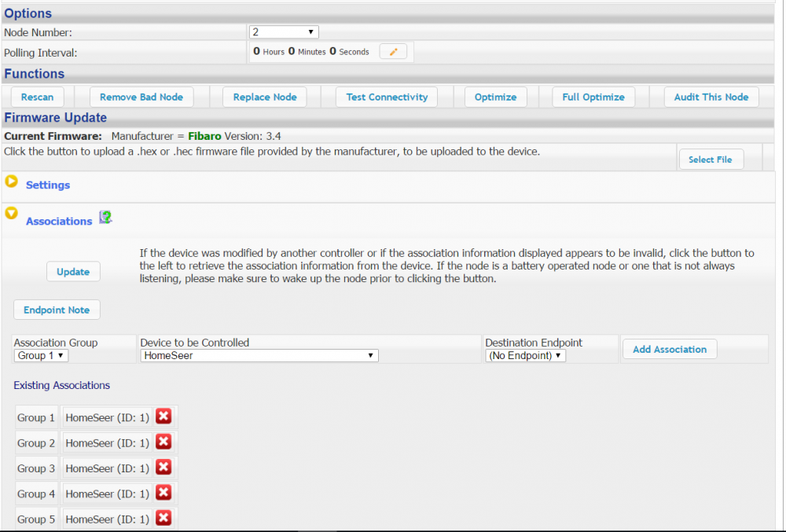Open the Device to be Controlled dropdown

pos(259,356)
